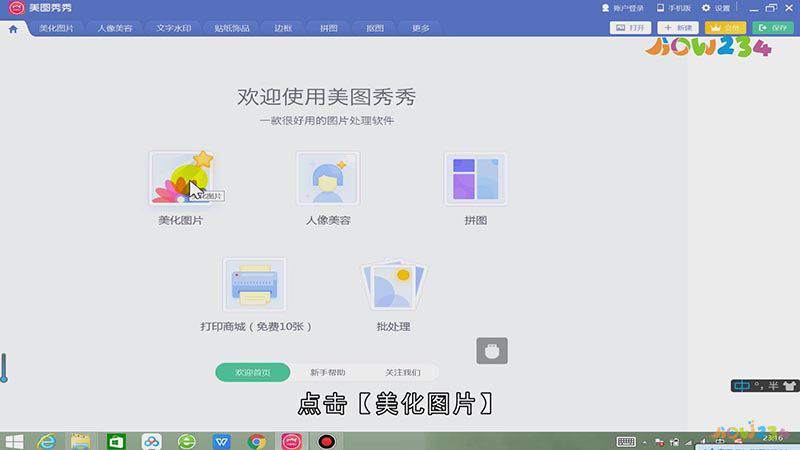
Task: Switch to 美化图片 tab in top bar
Action: click(56, 28)
